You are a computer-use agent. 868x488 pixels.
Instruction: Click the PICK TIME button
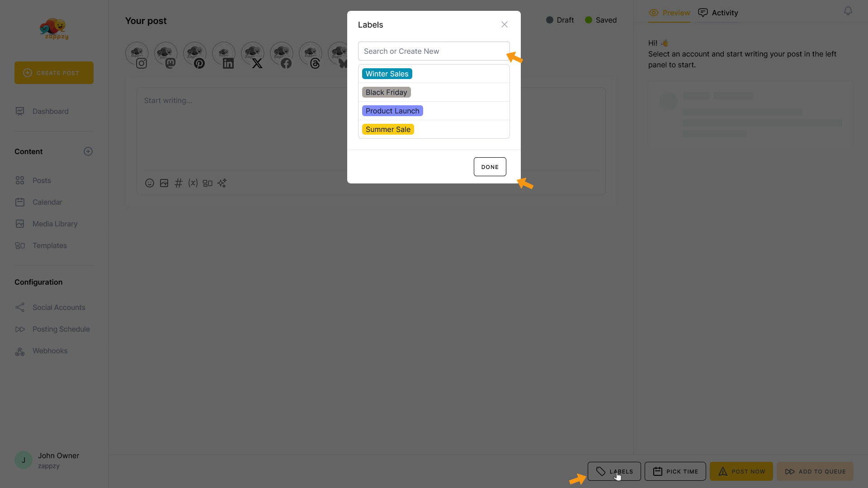point(675,471)
